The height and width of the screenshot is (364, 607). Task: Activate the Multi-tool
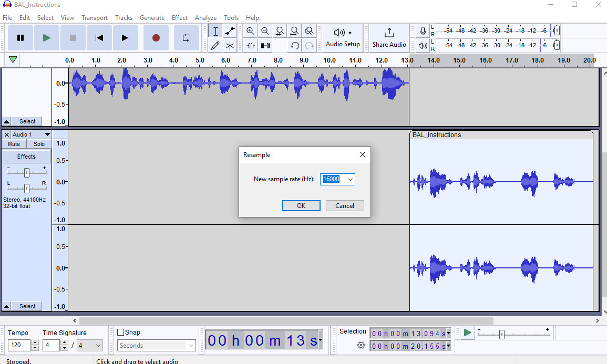pos(230,45)
